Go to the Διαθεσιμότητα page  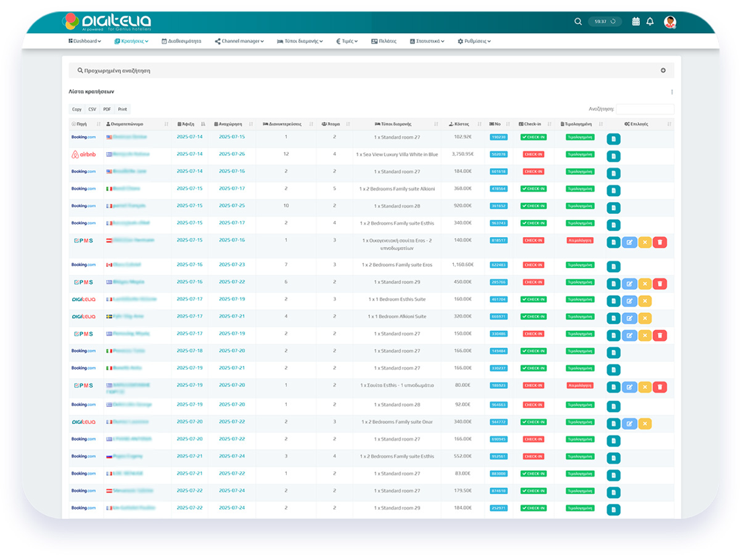click(181, 42)
